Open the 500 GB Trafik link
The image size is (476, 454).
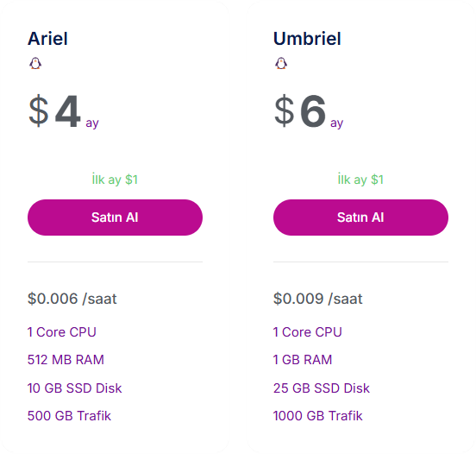pyautogui.click(x=69, y=416)
